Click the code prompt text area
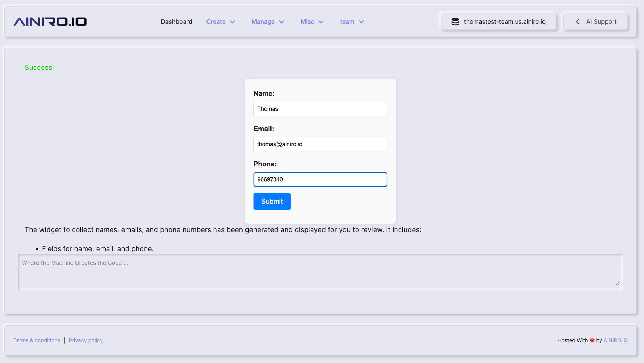644x363 pixels. (320, 272)
